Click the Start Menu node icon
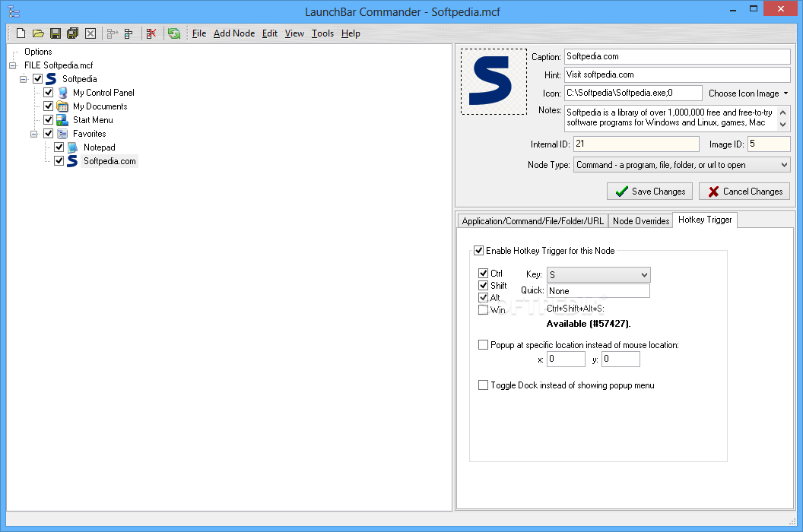Image resolution: width=803 pixels, height=532 pixels. click(x=62, y=120)
